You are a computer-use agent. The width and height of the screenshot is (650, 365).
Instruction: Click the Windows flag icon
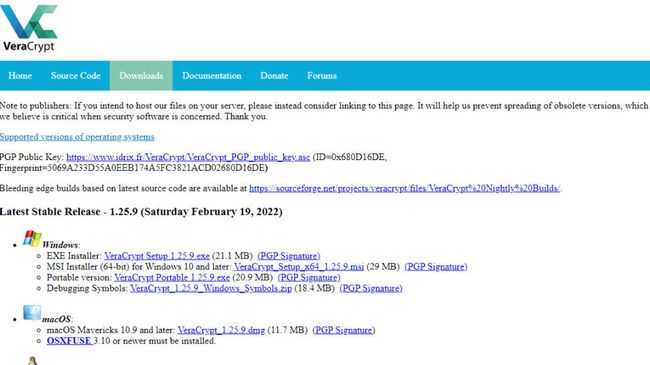32,239
